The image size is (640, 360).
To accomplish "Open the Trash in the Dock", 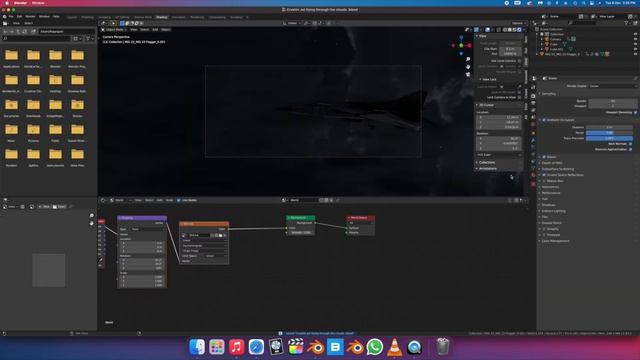I will click(x=442, y=347).
